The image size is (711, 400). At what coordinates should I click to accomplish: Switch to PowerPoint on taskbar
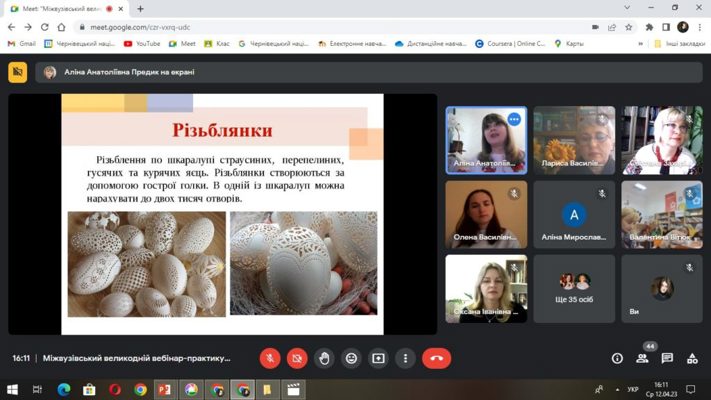(165, 390)
